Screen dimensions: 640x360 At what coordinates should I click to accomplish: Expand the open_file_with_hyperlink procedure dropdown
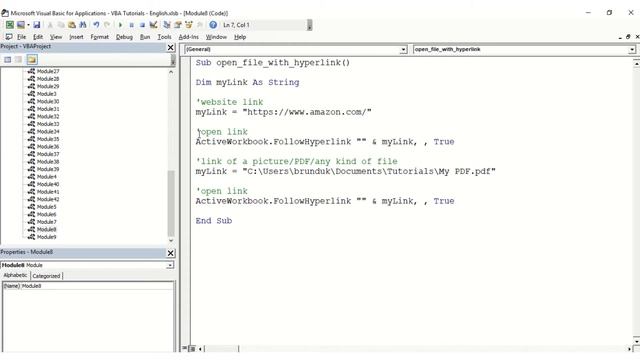tap(632, 49)
